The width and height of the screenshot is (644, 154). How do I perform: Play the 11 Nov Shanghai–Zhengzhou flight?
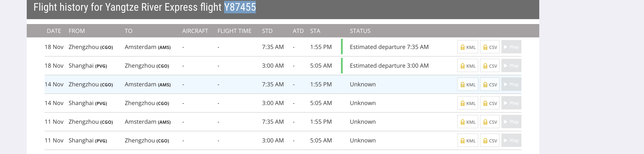point(511,140)
